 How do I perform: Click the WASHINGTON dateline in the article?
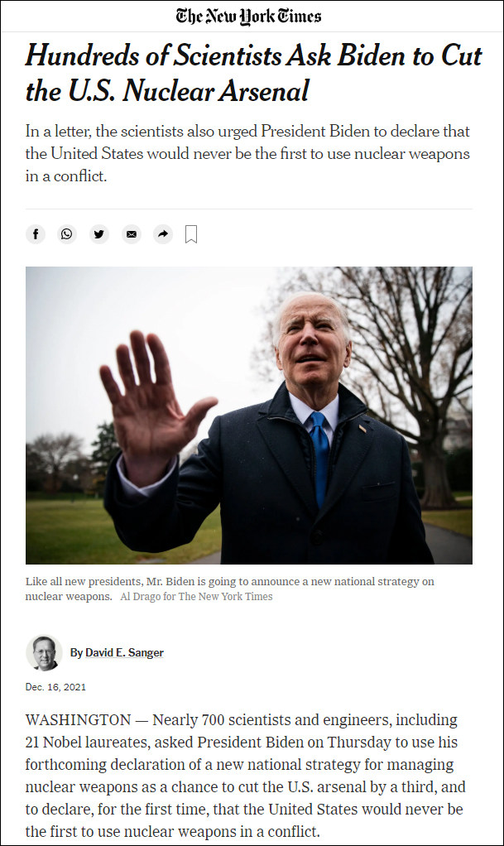[x=79, y=719]
